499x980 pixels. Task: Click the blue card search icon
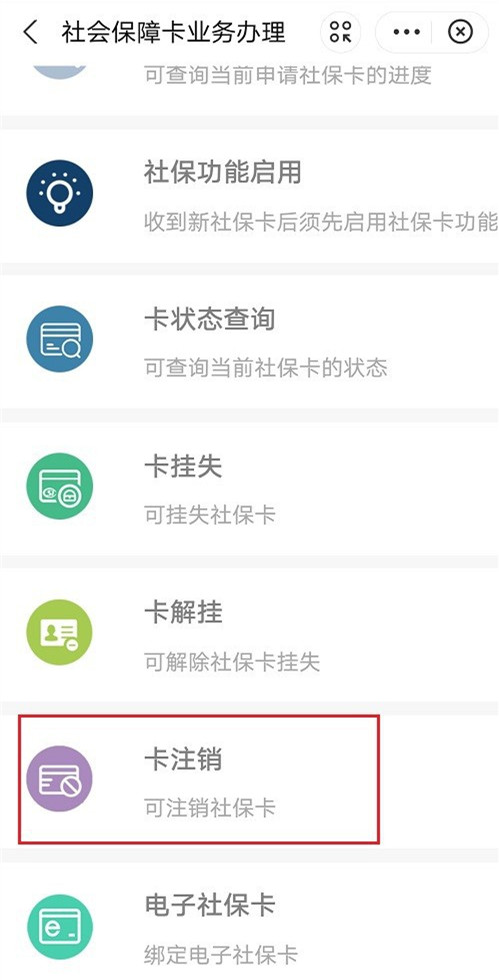(x=59, y=339)
